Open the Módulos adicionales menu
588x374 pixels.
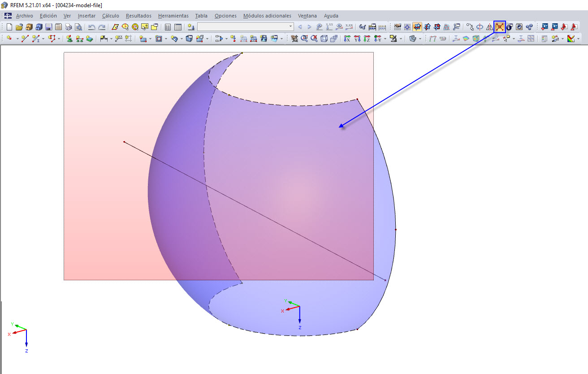(x=267, y=16)
